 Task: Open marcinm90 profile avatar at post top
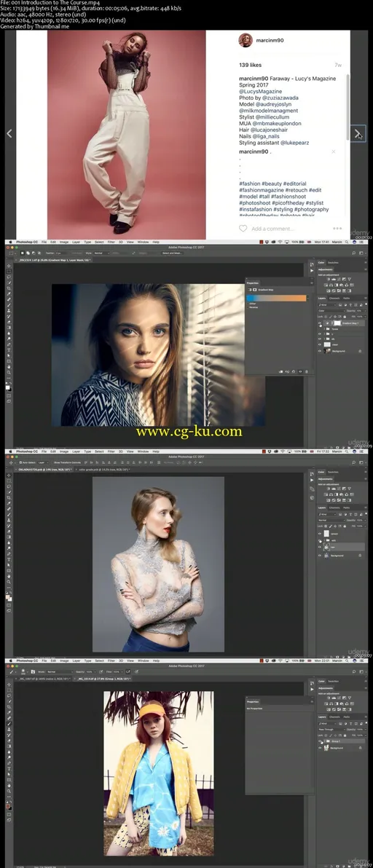[x=246, y=40]
